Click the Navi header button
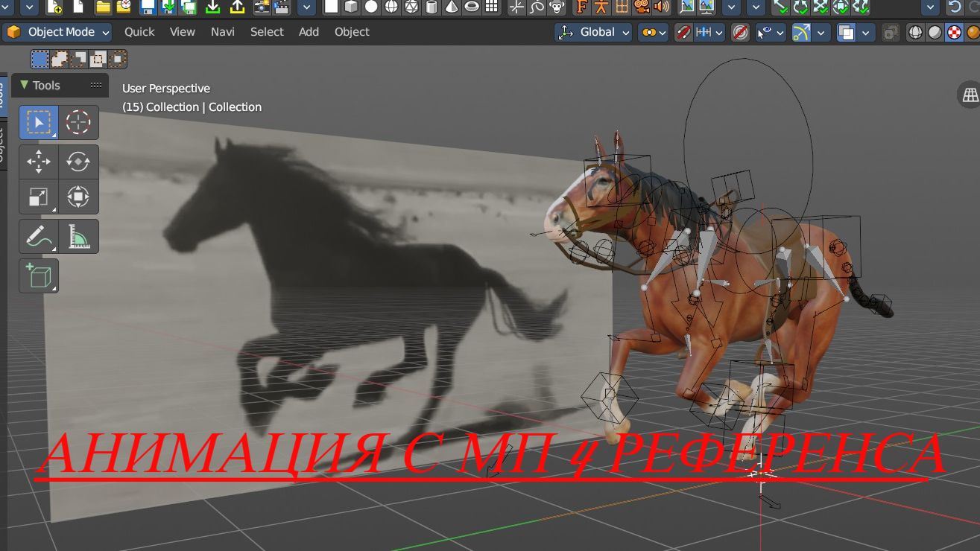 pyautogui.click(x=222, y=32)
